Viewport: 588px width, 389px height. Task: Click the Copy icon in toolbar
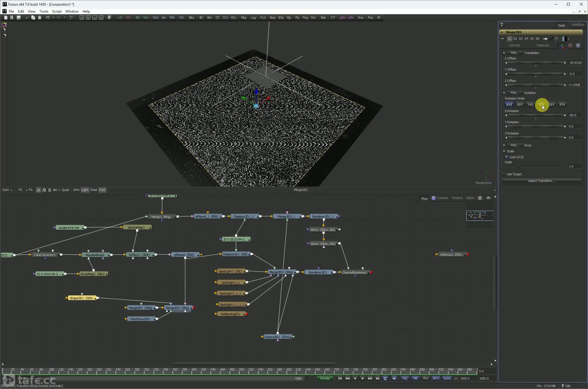click(33, 18)
